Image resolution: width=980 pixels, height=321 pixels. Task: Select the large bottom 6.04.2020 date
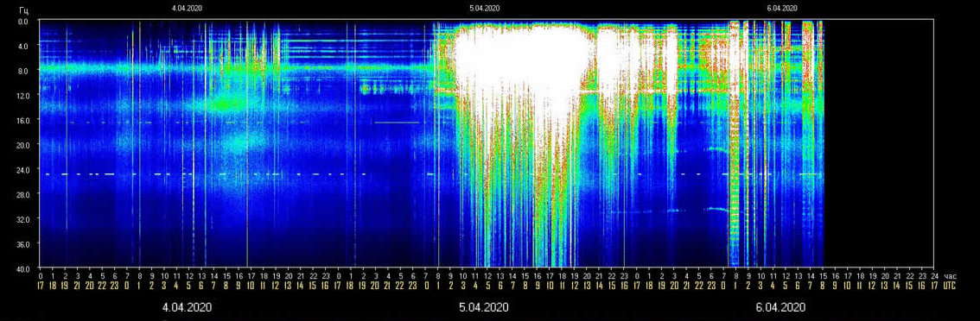click(x=780, y=307)
